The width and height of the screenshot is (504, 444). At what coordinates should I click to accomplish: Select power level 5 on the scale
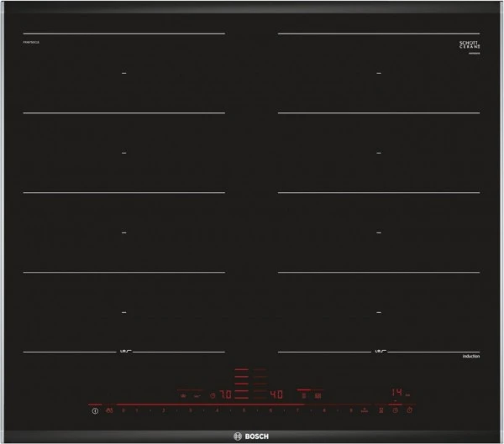pos(244,410)
